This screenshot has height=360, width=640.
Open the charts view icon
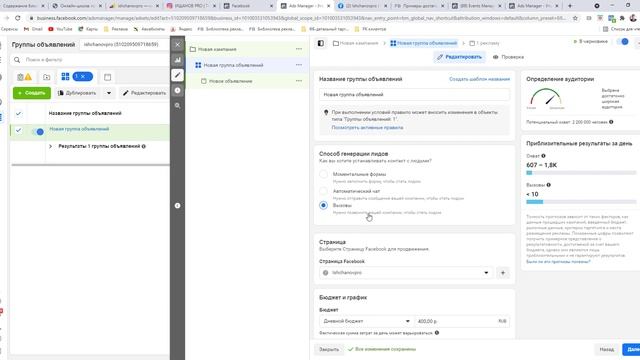[178, 60]
